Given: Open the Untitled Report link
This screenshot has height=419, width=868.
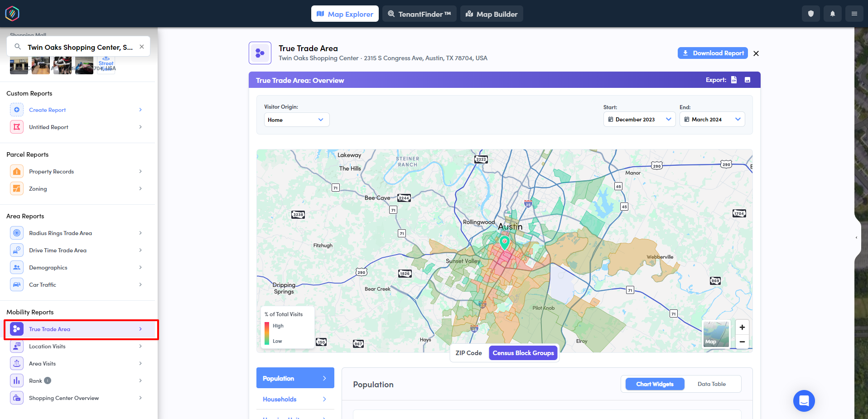Looking at the screenshot, I should pos(48,127).
